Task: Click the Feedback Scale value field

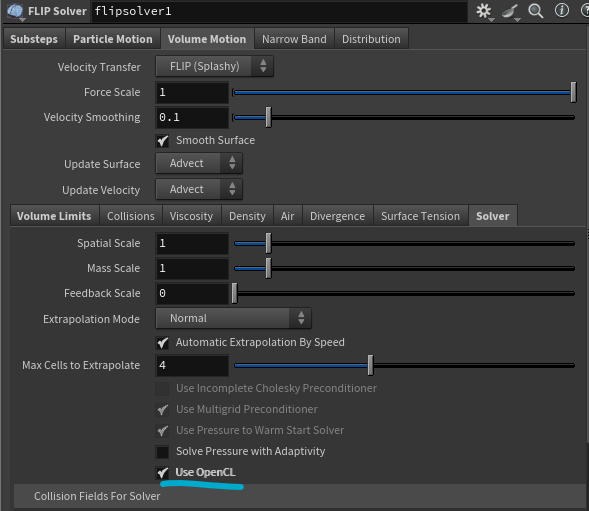Action: tap(192, 293)
